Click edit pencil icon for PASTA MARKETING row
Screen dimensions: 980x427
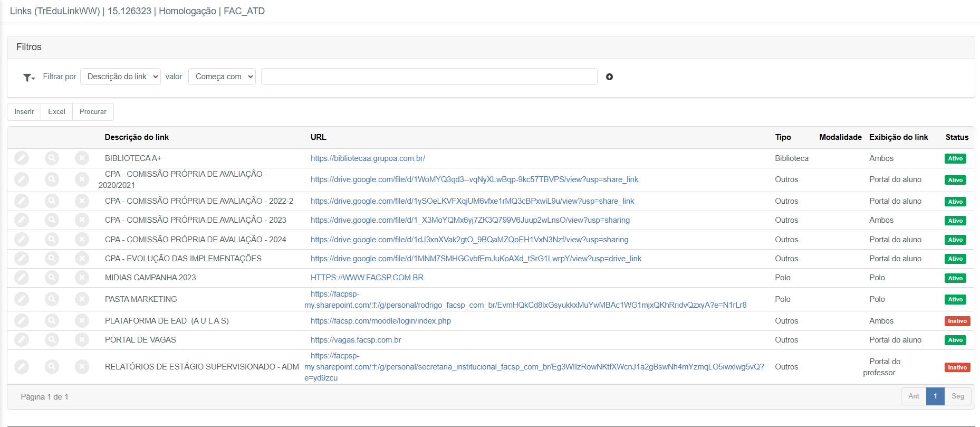tap(22, 299)
